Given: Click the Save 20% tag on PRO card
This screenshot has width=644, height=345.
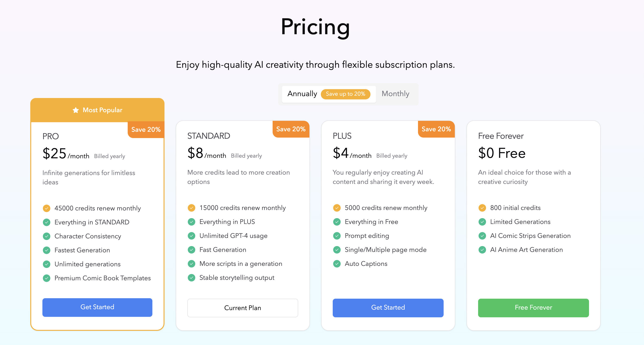Looking at the screenshot, I should pyautogui.click(x=146, y=129).
